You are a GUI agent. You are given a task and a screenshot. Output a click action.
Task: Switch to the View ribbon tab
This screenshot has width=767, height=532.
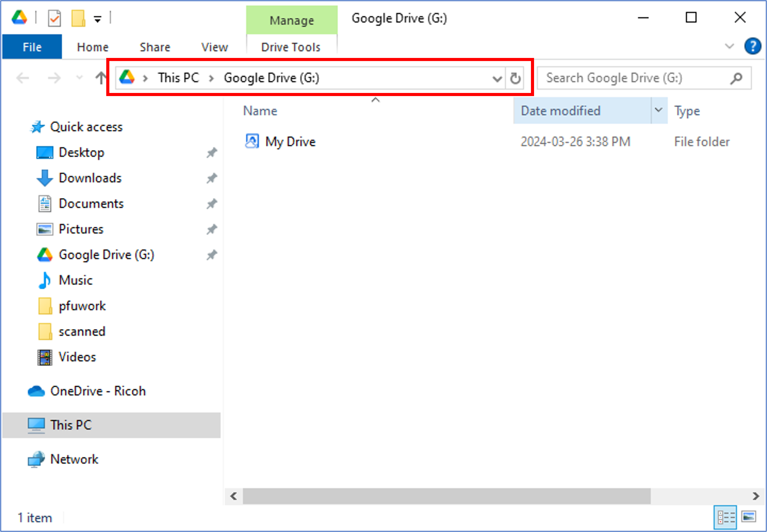[215, 47]
